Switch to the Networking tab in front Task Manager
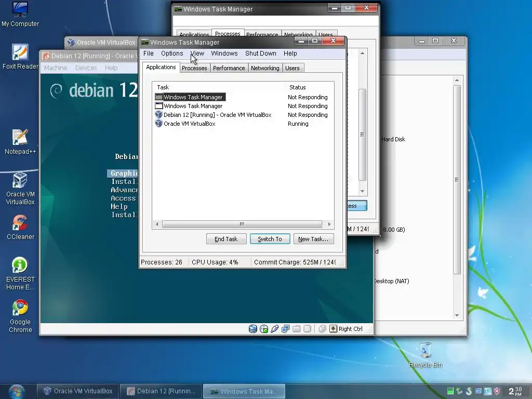Image resolution: width=532 pixels, height=399 pixels. pos(265,68)
